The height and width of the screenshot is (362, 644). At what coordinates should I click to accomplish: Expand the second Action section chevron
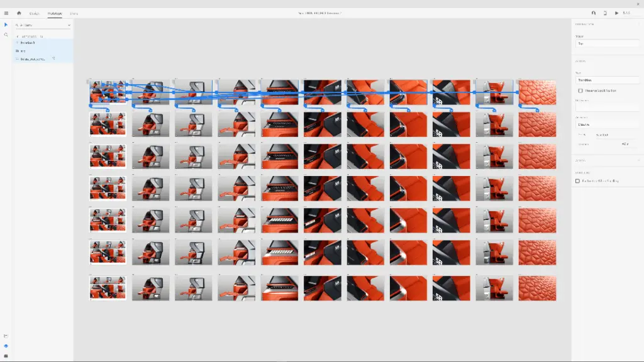(638, 160)
